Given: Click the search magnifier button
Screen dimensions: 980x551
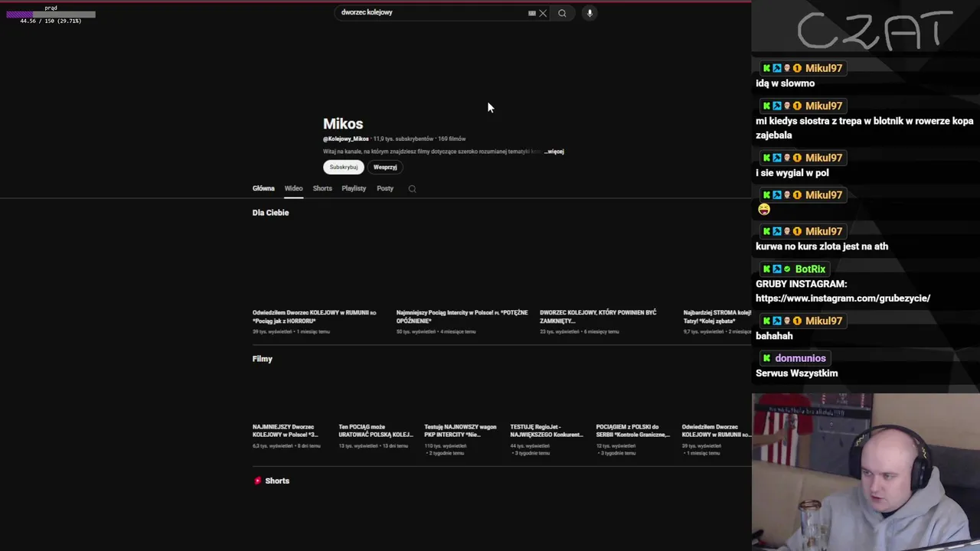Looking at the screenshot, I should [562, 13].
